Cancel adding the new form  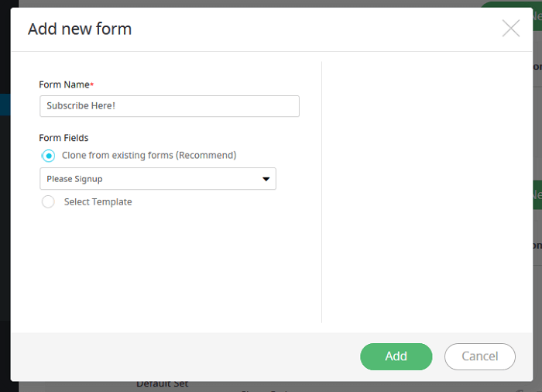[479, 356]
